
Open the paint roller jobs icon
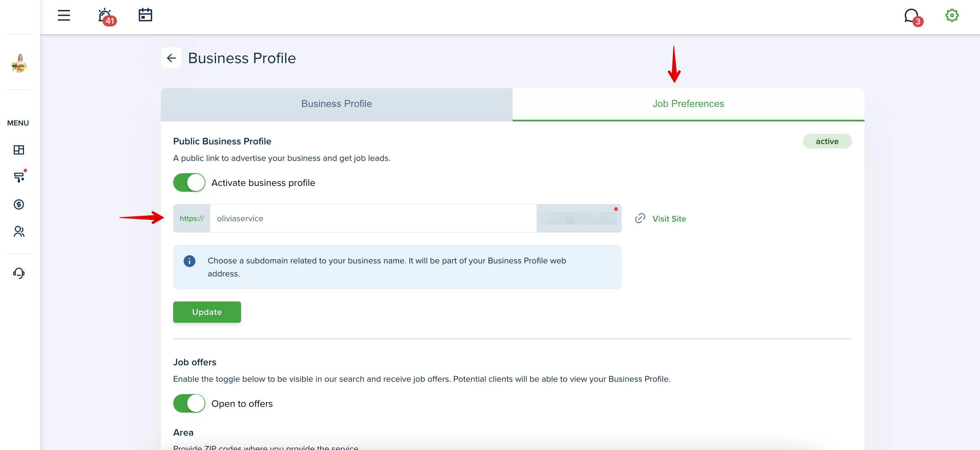20,177
